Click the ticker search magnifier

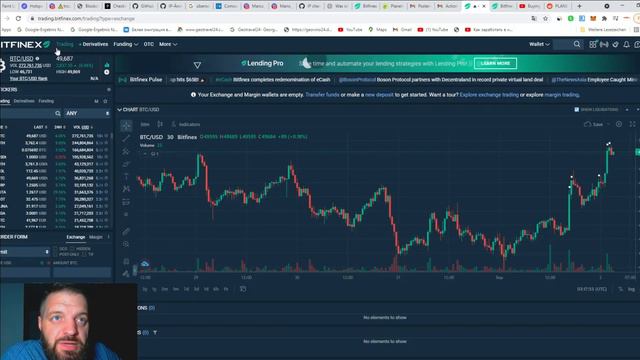coord(58,113)
